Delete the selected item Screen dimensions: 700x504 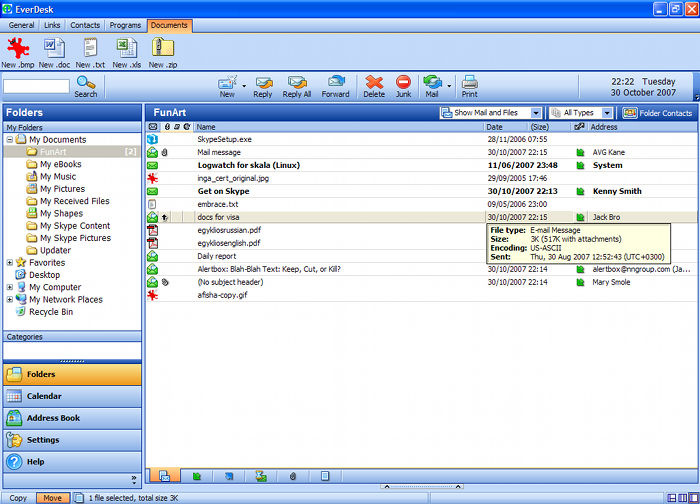coord(373,86)
